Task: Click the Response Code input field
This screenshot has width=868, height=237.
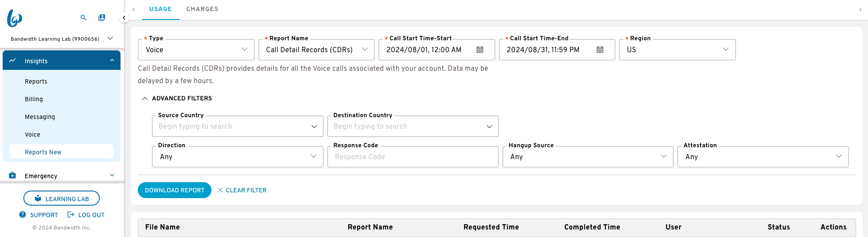Action: click(x=413, y=157)
